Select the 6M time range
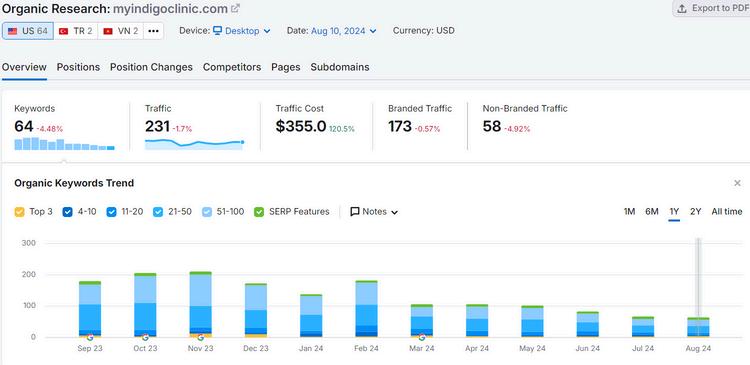The width and height of the screenshot is (750, 365). tap(651, 211)
